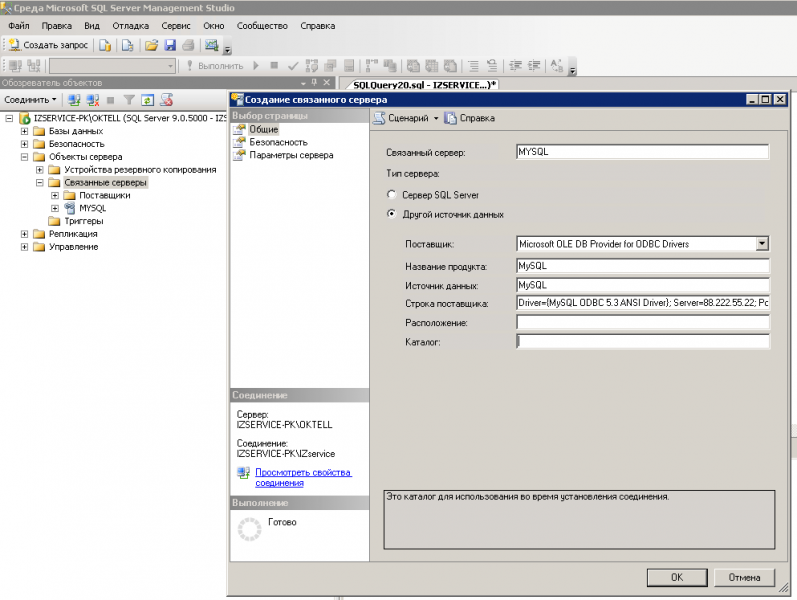The height and width of the screenshot is (600, 797).
Task: Expand the Устройства резервного копирования node
Action: [39, 170]
